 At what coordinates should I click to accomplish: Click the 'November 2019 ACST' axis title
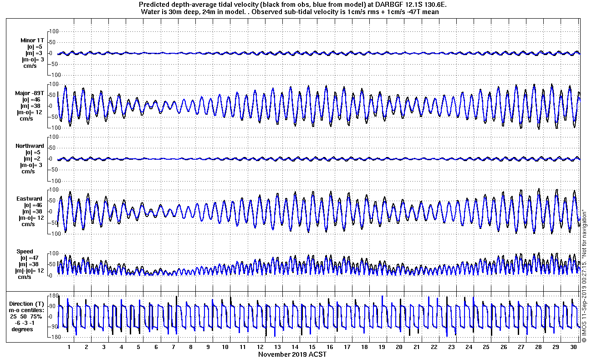[292, 354]
